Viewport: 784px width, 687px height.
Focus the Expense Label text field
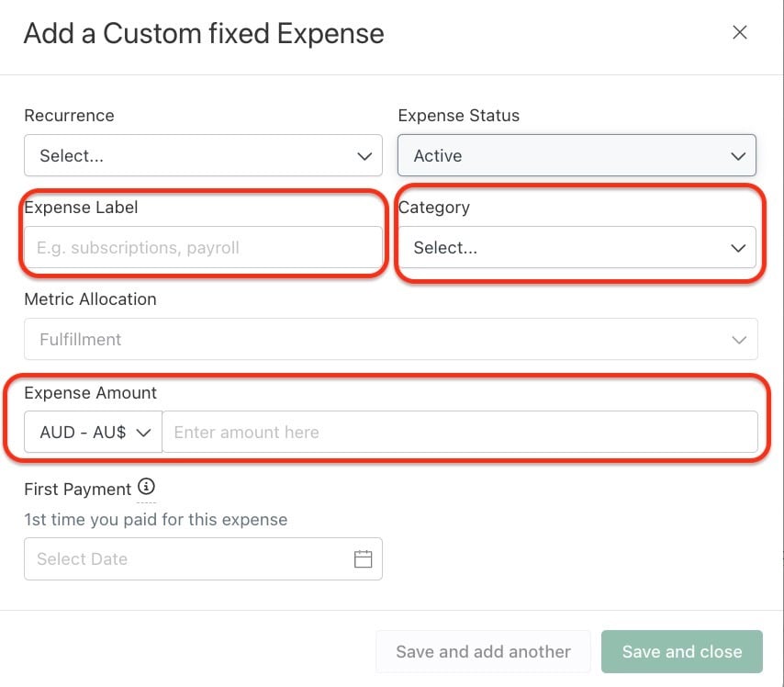(x=203, y=247)
